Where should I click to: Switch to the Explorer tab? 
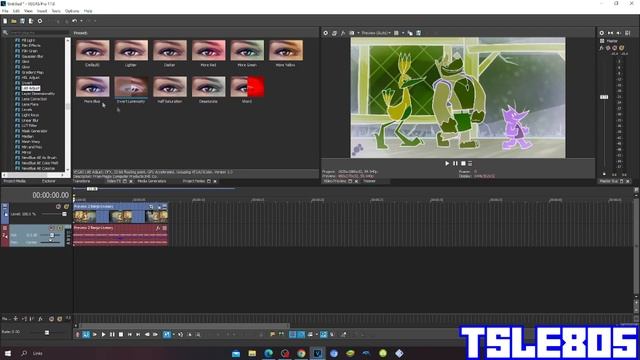(48, 181)
